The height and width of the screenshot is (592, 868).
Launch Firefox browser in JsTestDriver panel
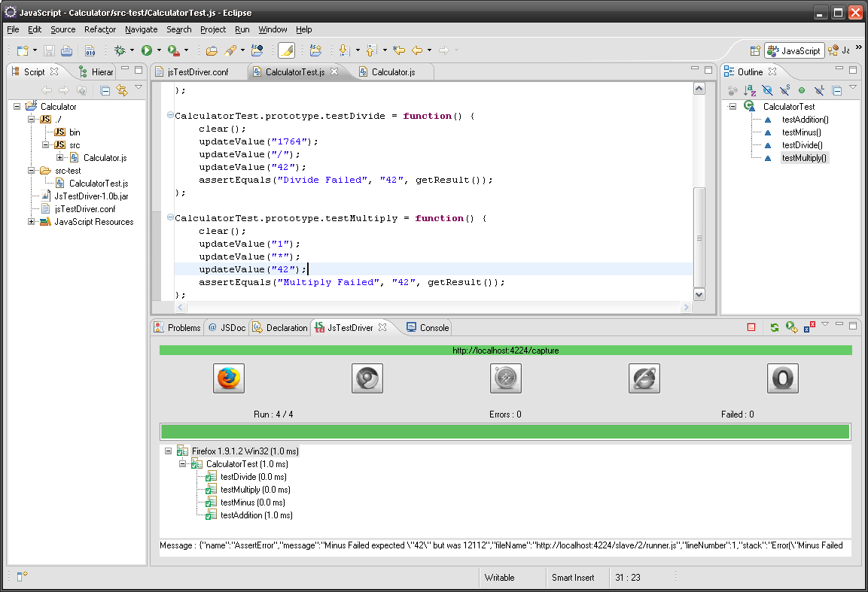[230, 378]
